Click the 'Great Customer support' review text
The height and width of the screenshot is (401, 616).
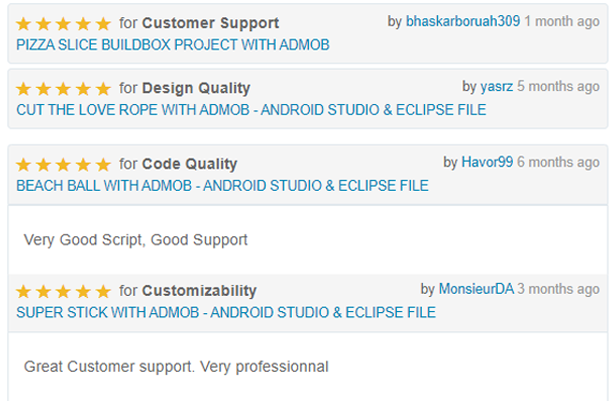(175, 367)
